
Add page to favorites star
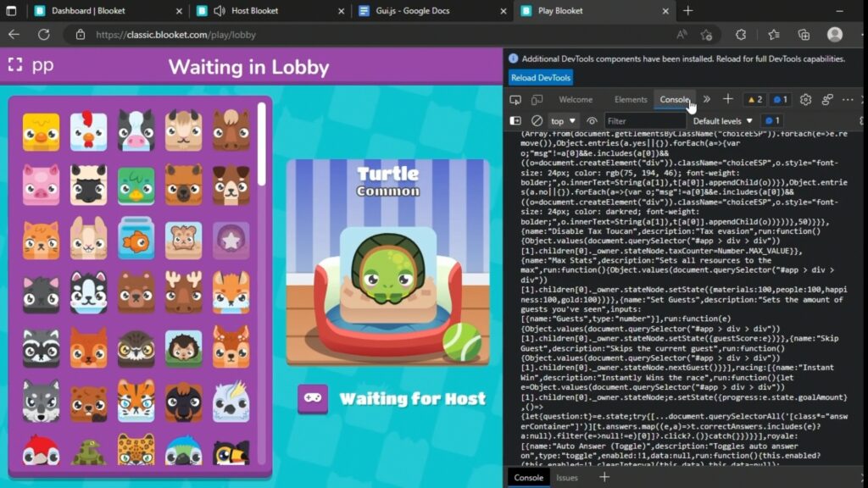[706, 34]
